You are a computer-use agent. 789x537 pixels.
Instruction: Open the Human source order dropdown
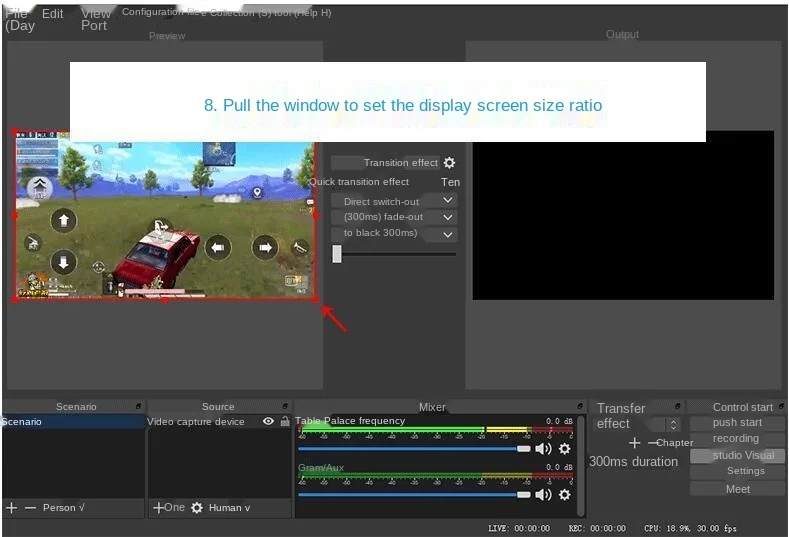click(x=229, y=508)
